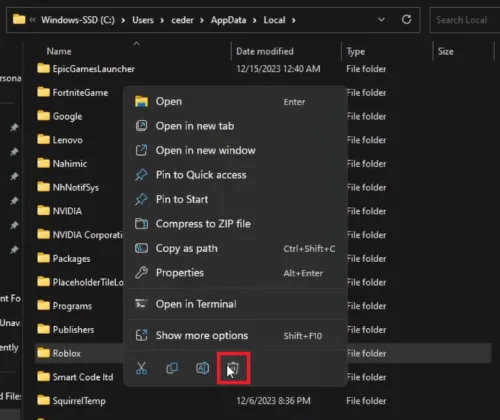The width and height of the screenshot is (500, 420).
Task: Click the Search Local input field
Action: 465,20
